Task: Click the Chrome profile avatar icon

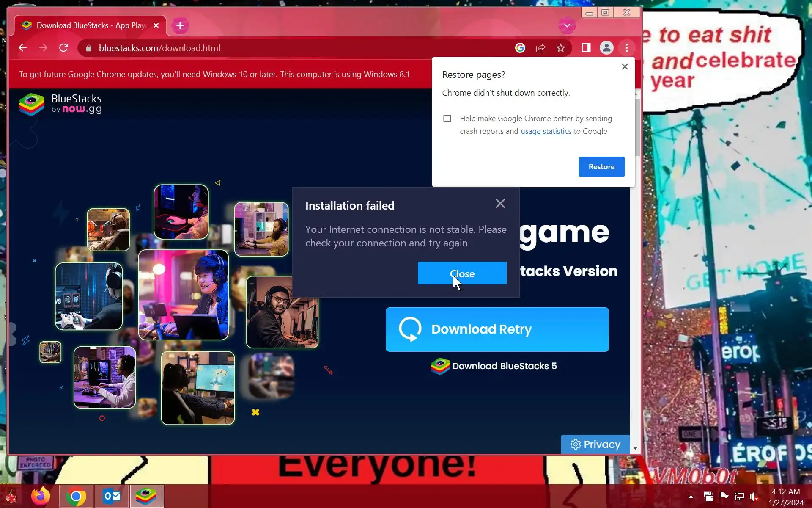Action: click(x=606, y=48)
